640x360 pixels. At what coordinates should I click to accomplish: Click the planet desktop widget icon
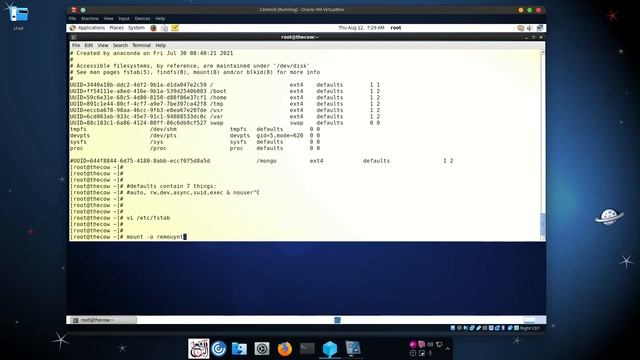tap(609, 216)
